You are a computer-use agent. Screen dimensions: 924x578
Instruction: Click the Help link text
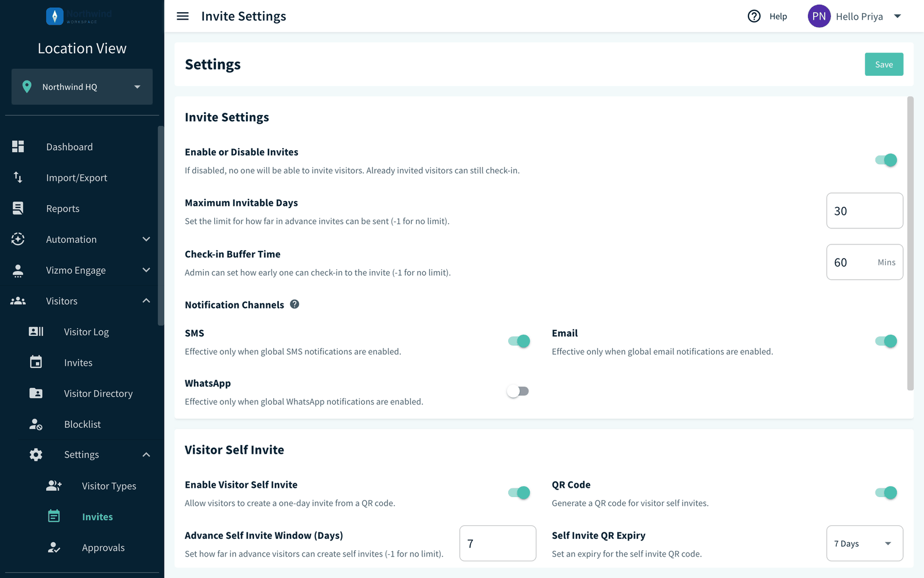click(x=778, y=16)
